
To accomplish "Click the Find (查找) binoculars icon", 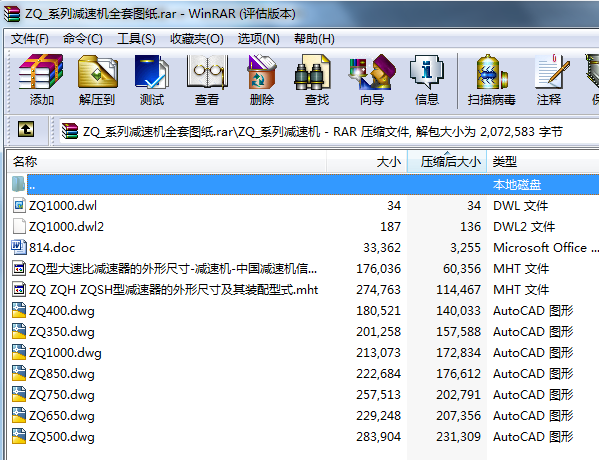I will click(312, 72).
